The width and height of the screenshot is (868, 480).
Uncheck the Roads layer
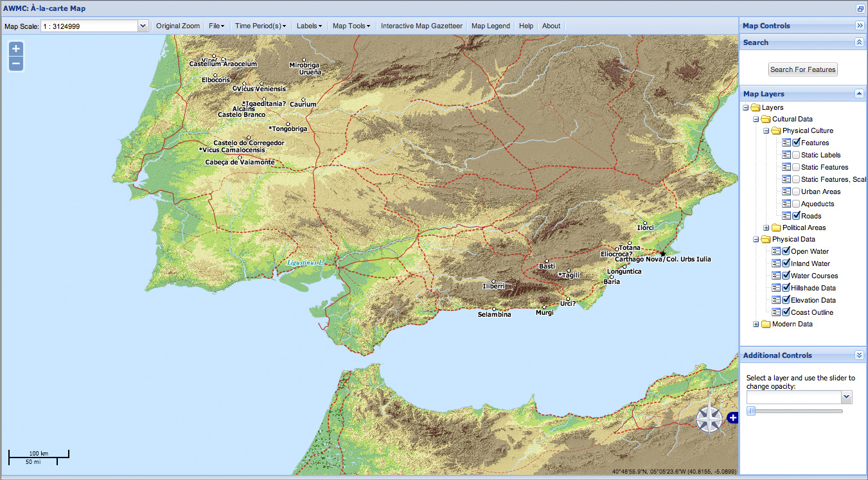click(796, 216)
